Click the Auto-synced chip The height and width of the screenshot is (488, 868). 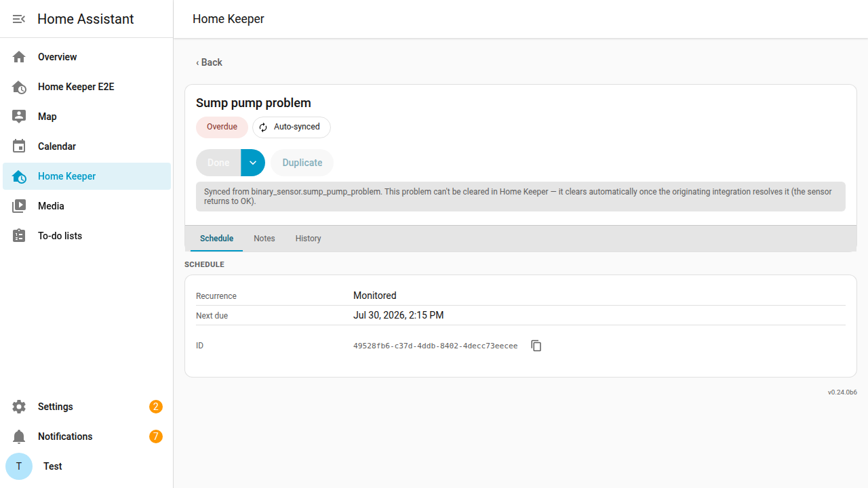(x=292, y=127)
